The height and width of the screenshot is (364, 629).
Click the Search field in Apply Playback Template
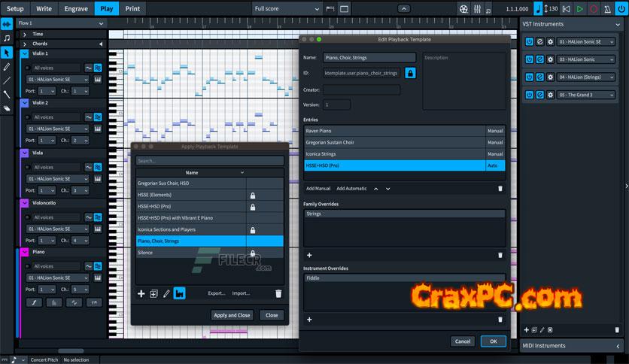coord(209,160)
